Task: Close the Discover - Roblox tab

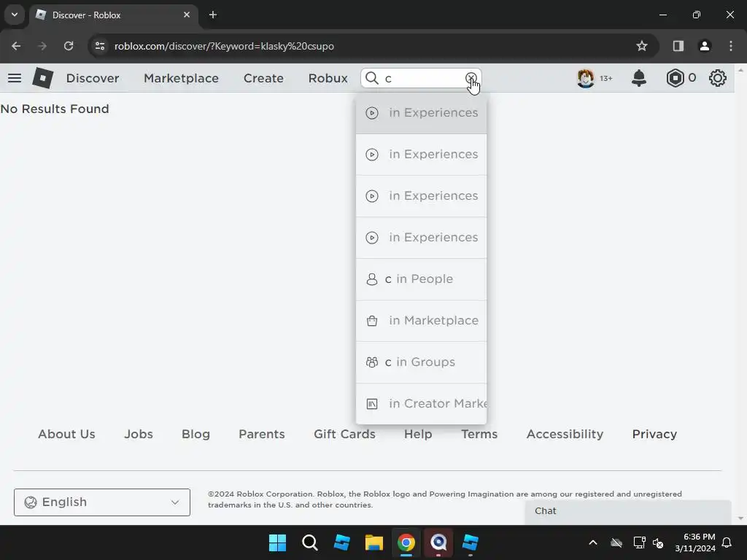Action: pos(187,15)
